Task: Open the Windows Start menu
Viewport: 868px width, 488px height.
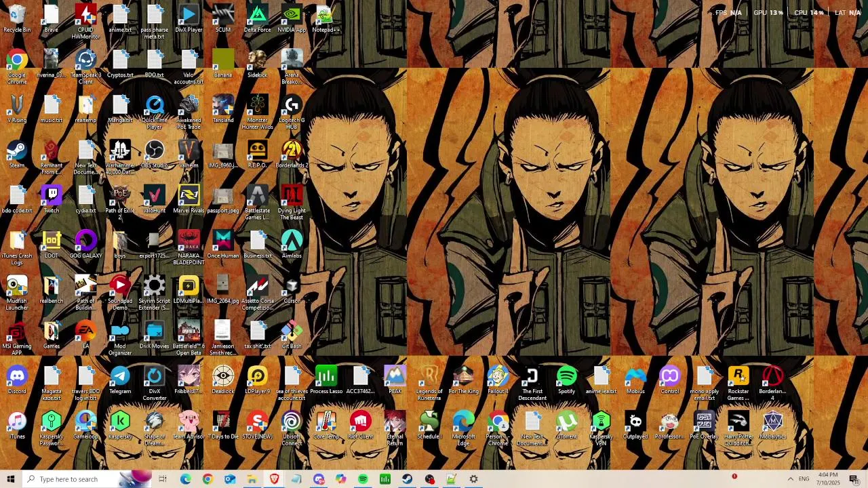Action: (x=11, y=479)
